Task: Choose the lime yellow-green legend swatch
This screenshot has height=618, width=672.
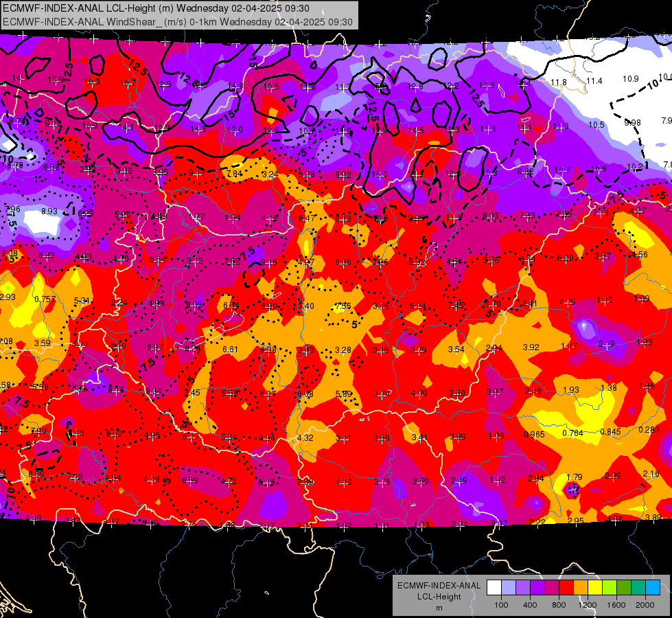Action: 610,588
